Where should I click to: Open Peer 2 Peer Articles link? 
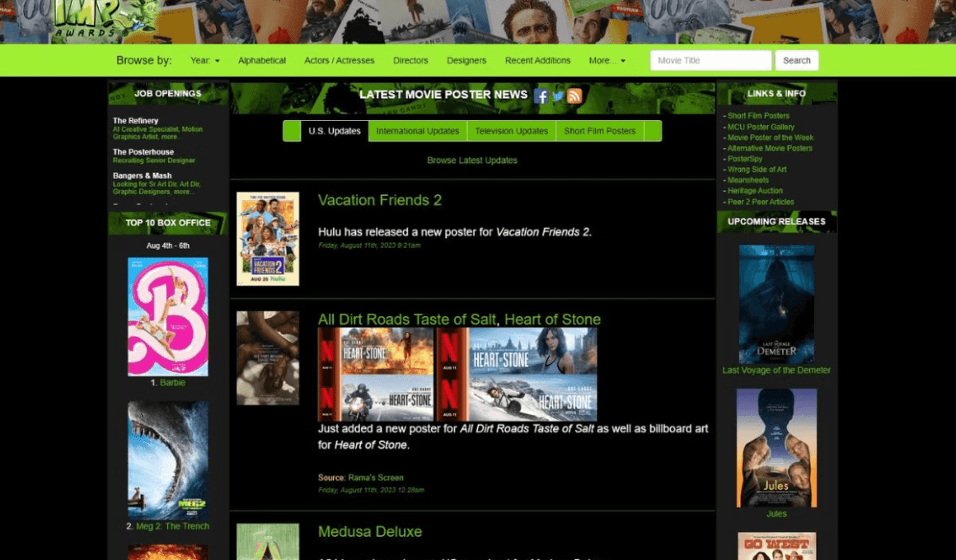(x=761, y=202)
